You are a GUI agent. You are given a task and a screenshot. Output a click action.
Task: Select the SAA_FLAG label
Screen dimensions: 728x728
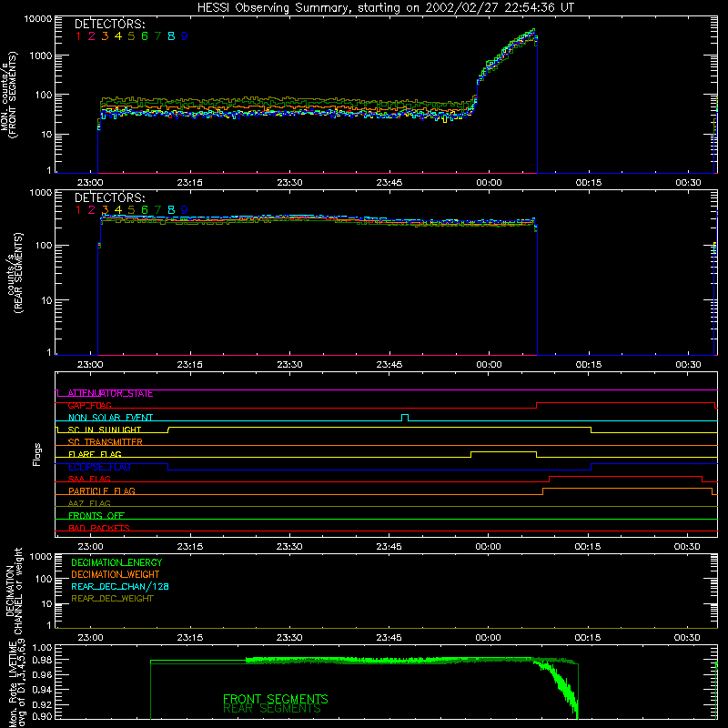89,479
